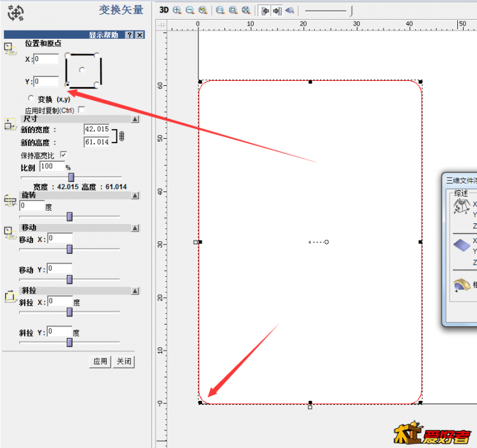The image size is (477, 448).
Task: Toggle the right panel pin arrow icon
Action: point(277,11)
